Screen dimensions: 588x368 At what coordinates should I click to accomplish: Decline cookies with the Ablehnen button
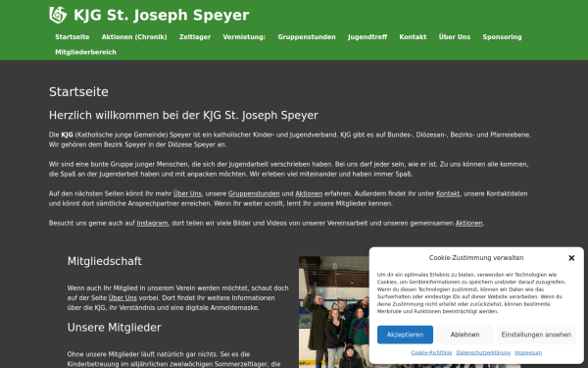465,335
